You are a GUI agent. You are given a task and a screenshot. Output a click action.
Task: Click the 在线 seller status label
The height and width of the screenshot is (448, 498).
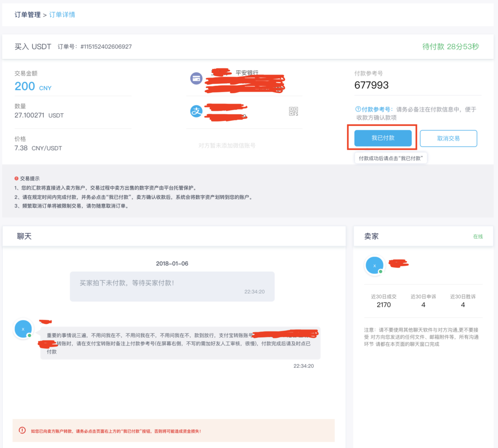tap(478, 236)
